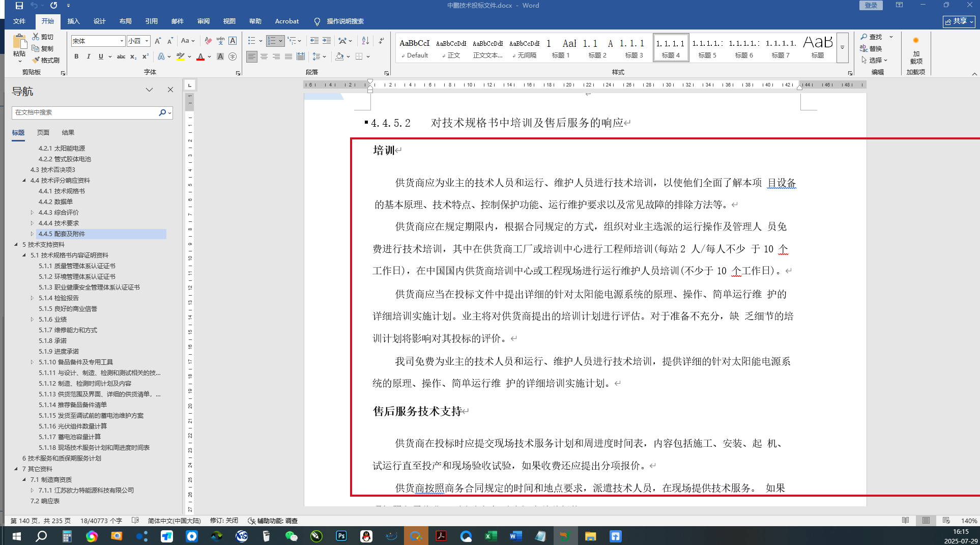Toggle italic formatting
The height and width of the screenshot is (545, 980).
pyautogui.click(x=89, y=56)
